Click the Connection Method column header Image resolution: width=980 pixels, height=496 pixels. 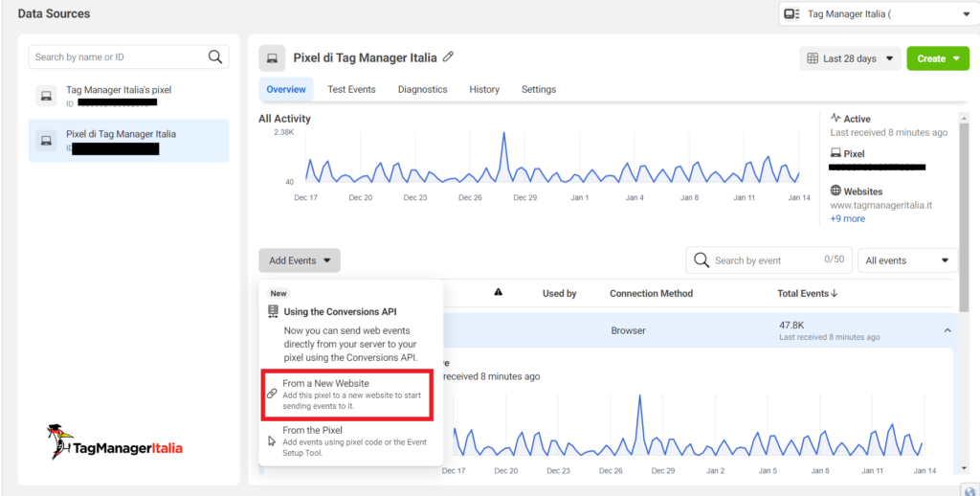pyautogui.click(x=651, y=293)
